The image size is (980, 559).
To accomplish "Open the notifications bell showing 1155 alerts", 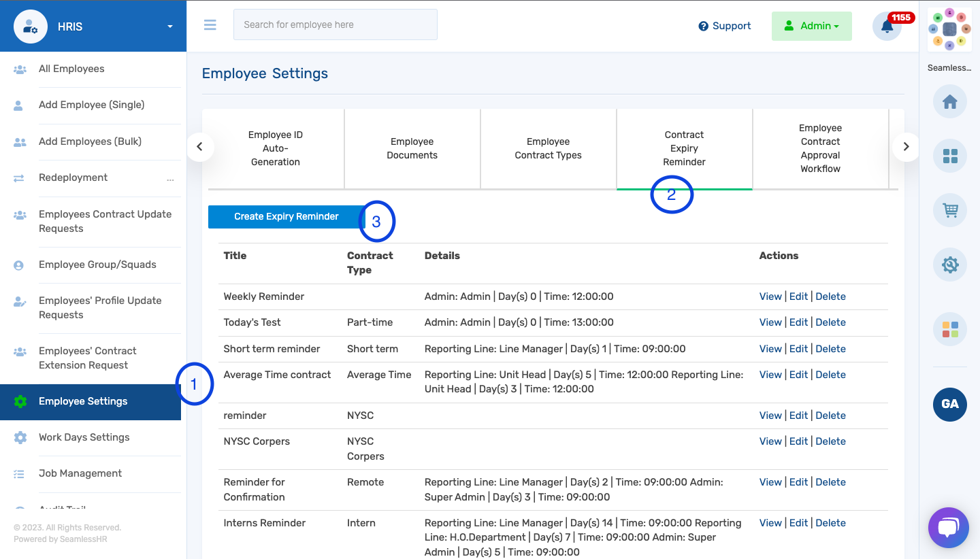I will [x=887, y=26].
